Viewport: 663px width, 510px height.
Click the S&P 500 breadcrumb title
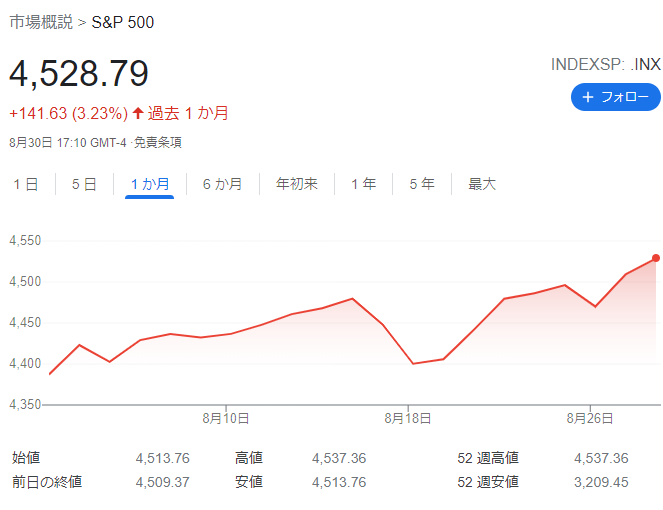click(123, 22)
